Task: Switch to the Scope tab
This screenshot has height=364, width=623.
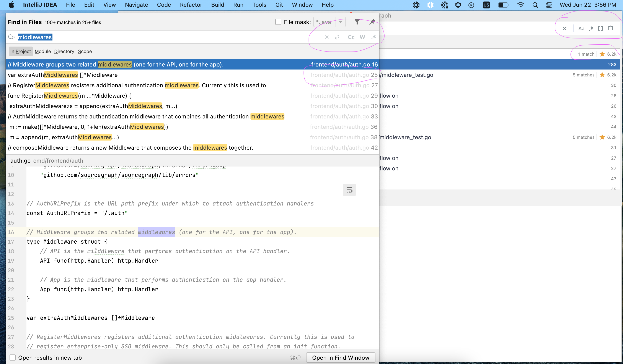Action: (x=85, y=51)
